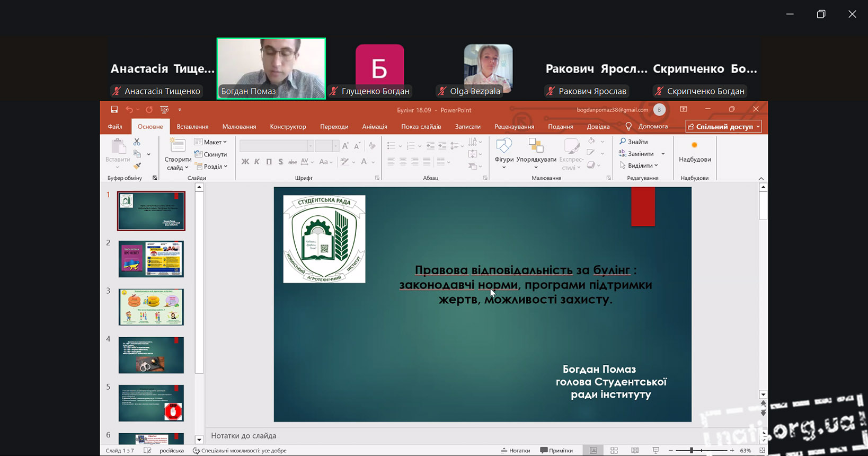This screenshot has width=868, height=456.
Task: Open the Вставлення ribbon tab
Action: [x=192, y=127]
